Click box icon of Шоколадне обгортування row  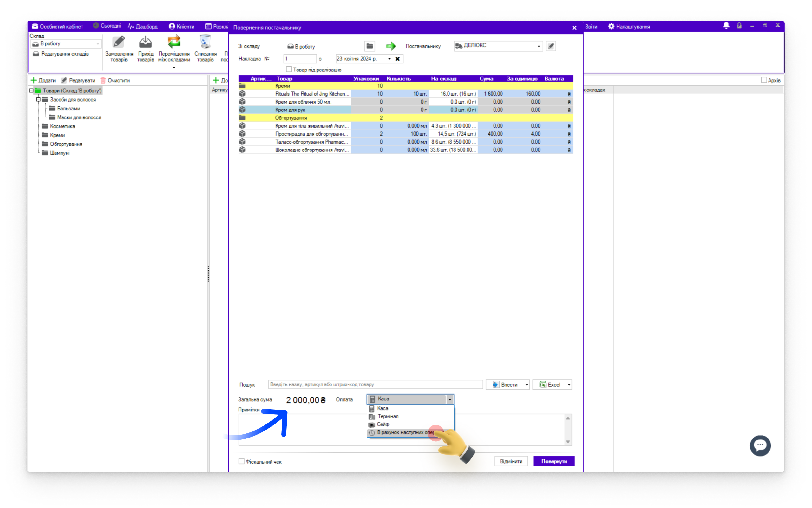coord(242,150)
